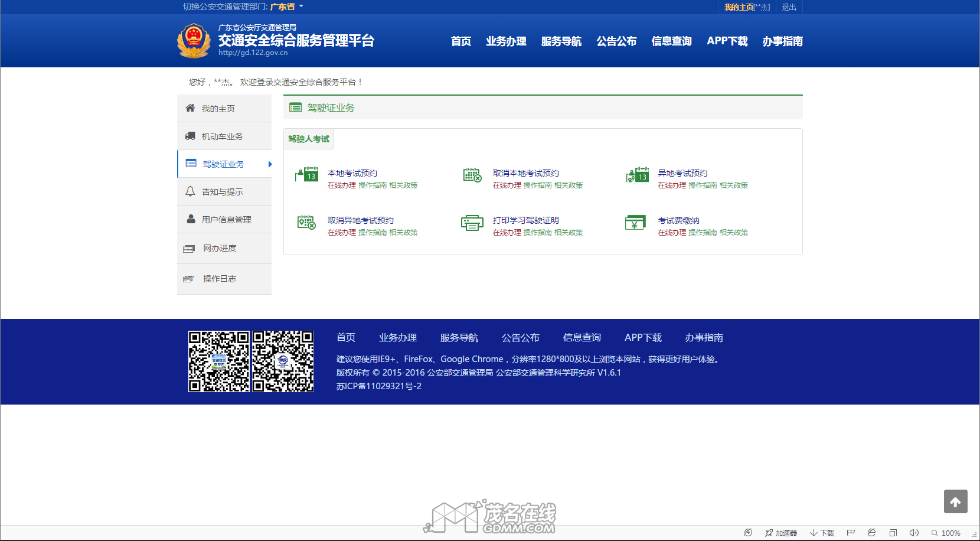Click 在线办理 under 取消本地考试预约
Screen dimensions: 980x541
(x=507, y=185)
